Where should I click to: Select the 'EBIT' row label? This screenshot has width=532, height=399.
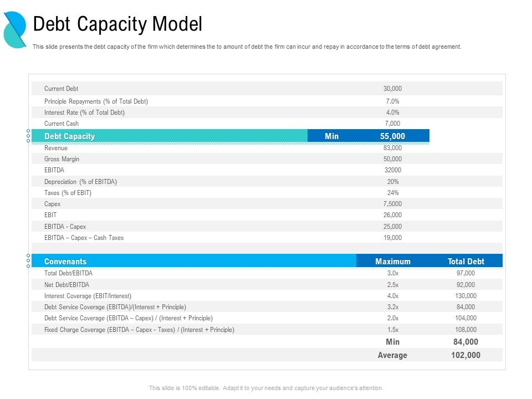click(x=50, y=215)
